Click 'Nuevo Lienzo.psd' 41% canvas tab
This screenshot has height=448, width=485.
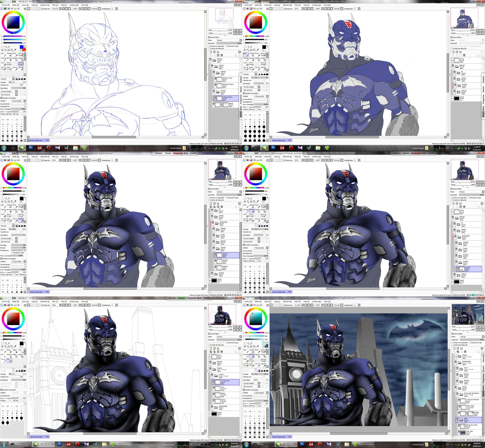(281, 437)
